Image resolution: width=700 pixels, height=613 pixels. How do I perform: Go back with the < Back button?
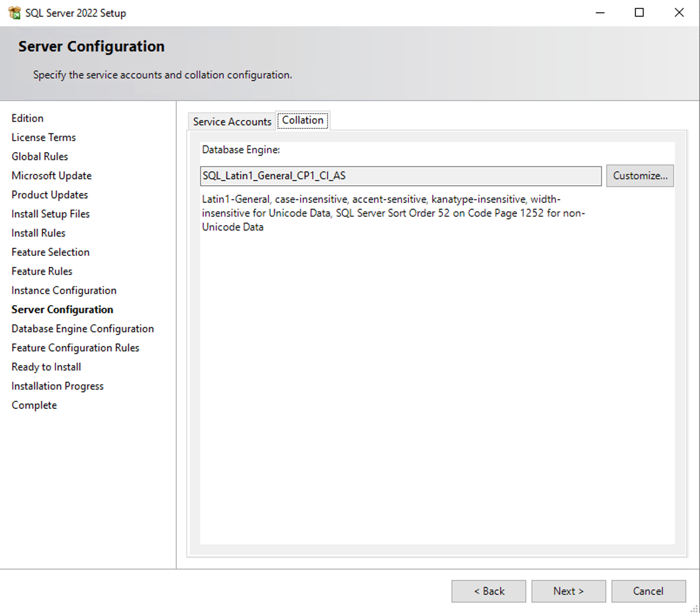[489, 591]
